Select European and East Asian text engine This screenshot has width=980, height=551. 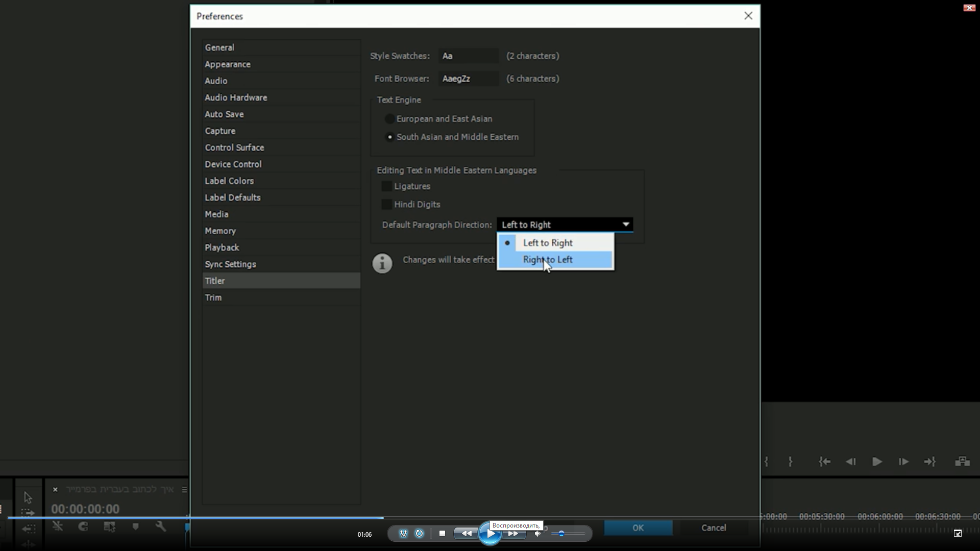tap(389, 119)
